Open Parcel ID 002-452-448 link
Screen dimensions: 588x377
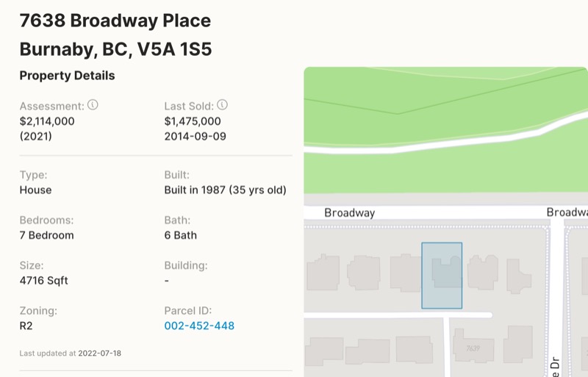tap(199, 326)
